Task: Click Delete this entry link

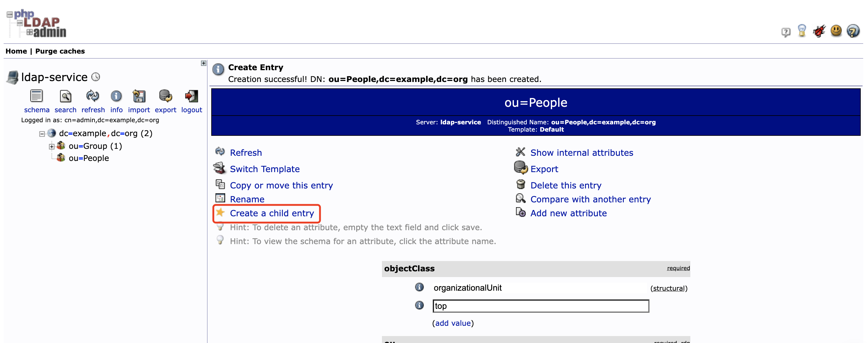Action: point(565,185)
